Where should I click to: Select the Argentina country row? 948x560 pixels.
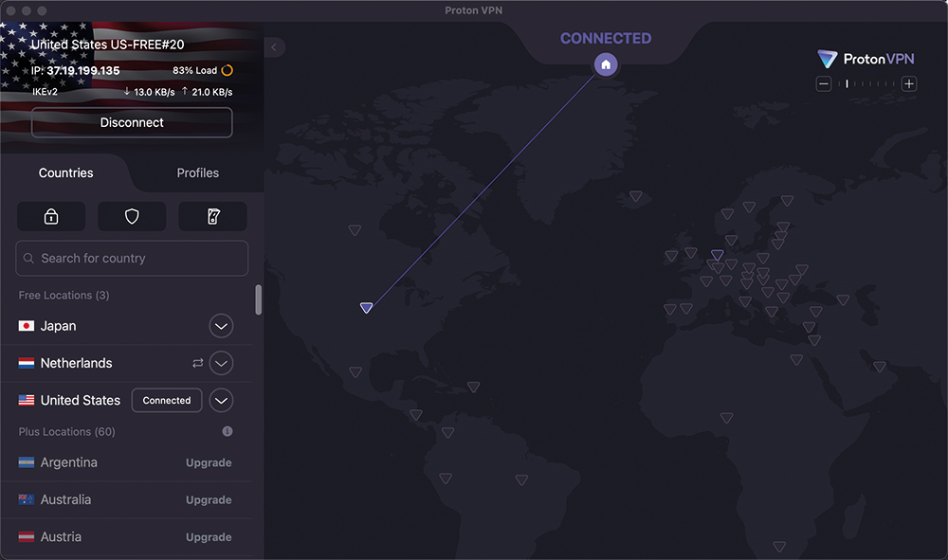tap(126, 462)
